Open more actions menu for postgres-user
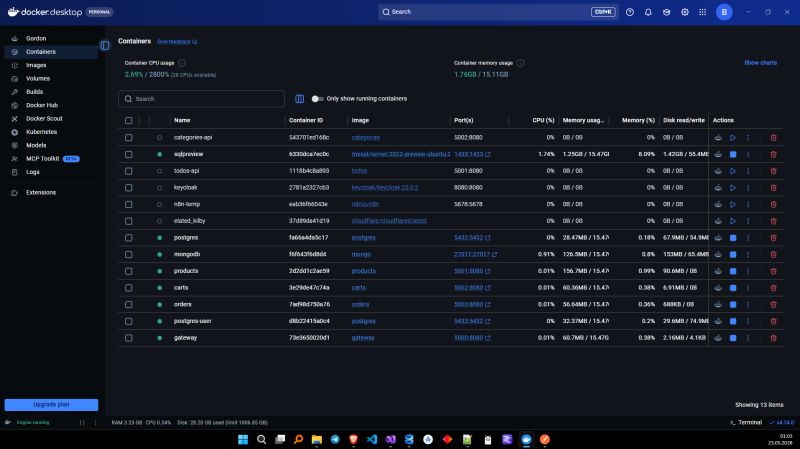Screen dimensions: 800x449 point(748,321)
